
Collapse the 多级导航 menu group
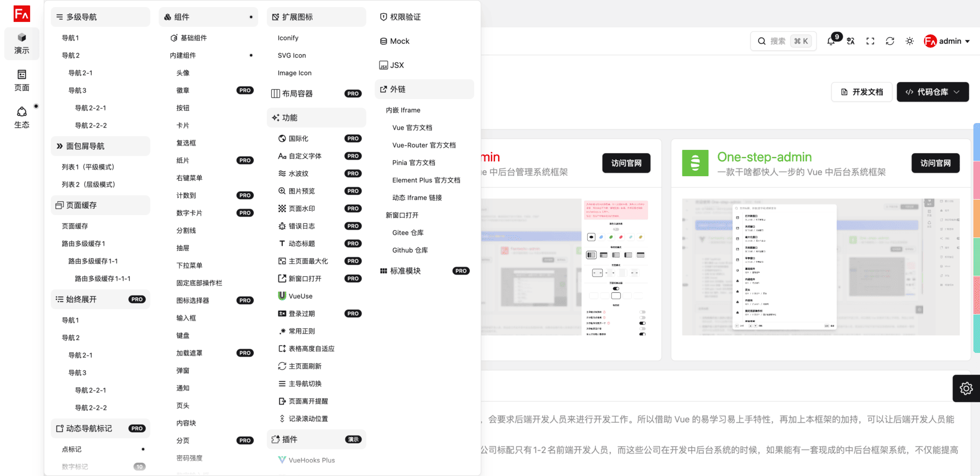(100, 17)
